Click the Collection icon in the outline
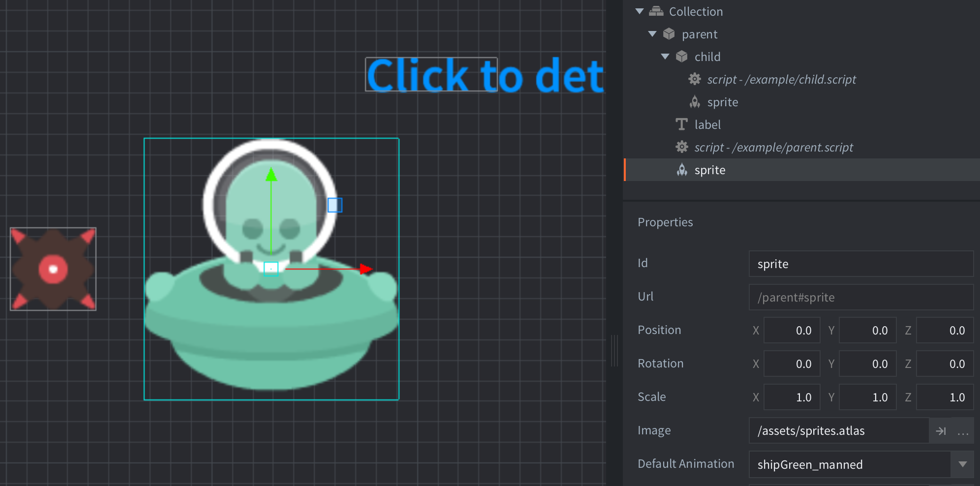Viewport: 980px width, 486px height. (x=656, y=11)
